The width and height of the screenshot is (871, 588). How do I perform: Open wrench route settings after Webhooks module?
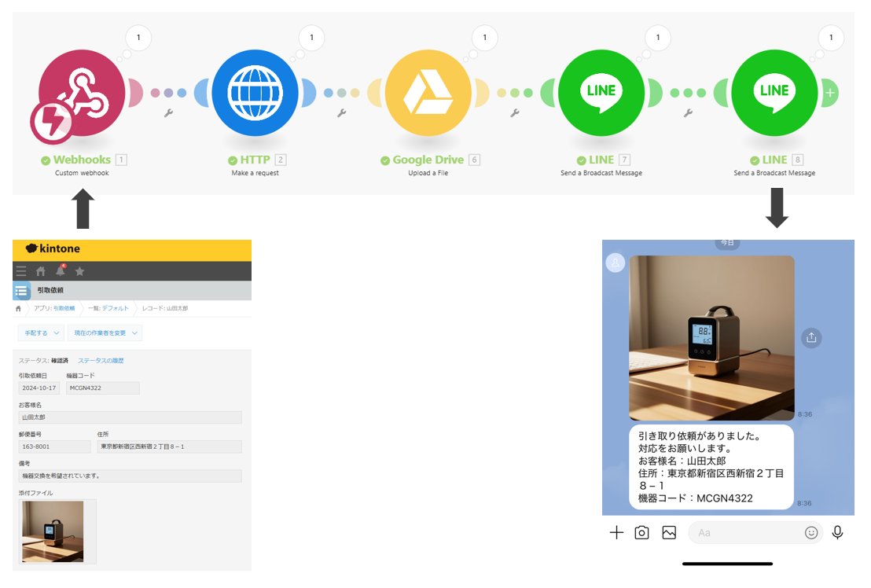click(x=168, y=113)
